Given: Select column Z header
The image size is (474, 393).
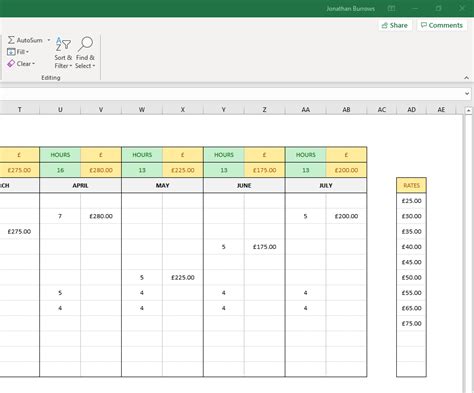Looking at the screenshot, I should tap(264, 109).
